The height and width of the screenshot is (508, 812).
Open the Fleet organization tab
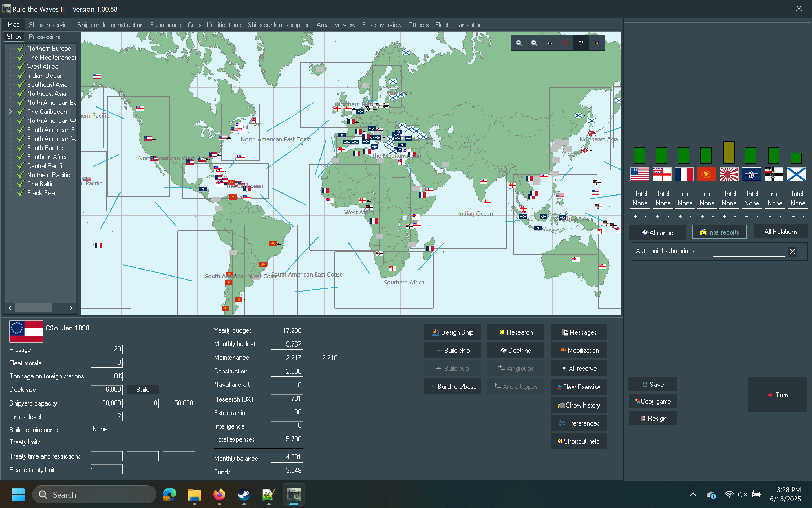point(459,25)
